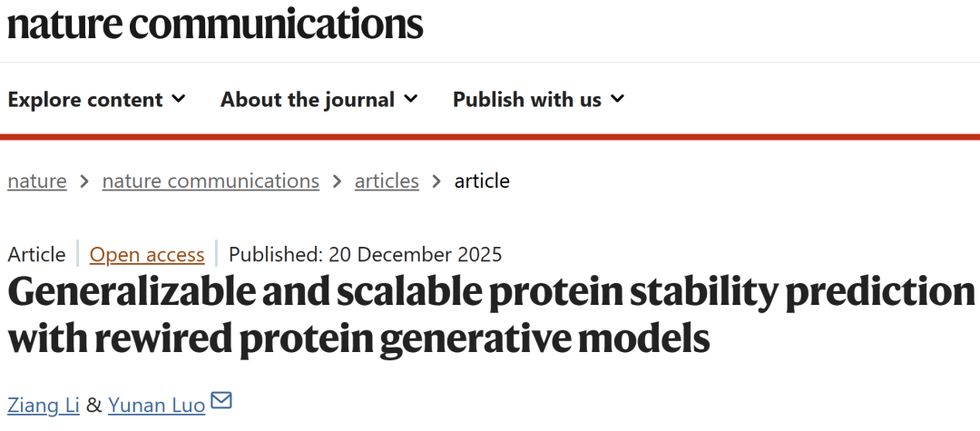The height and width of the screenshot is (431, 980).
Task: View author Ziang Li's details
Action: click(43, 405)
